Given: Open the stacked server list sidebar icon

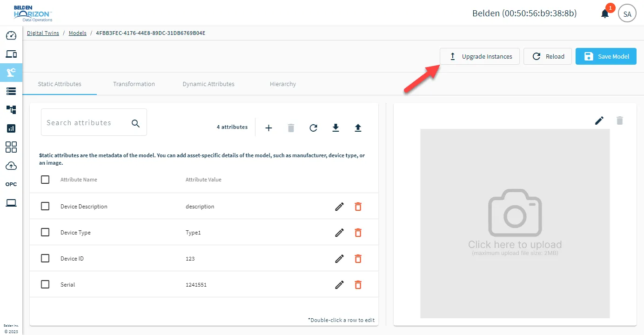Looking at the screenshot, I should pyautogui.click(x=11, y=91).
